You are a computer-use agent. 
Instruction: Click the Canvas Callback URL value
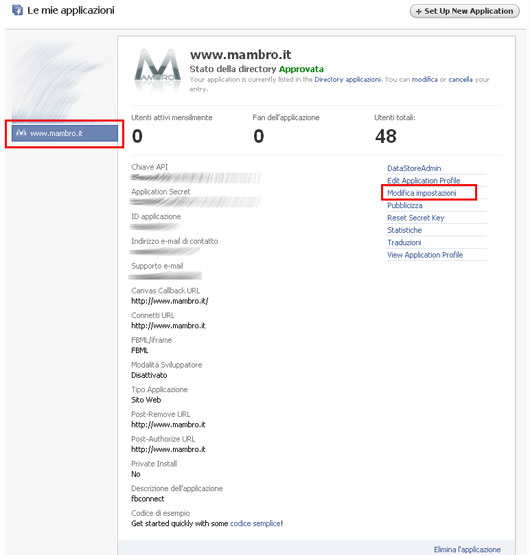[x=170, y=301]
